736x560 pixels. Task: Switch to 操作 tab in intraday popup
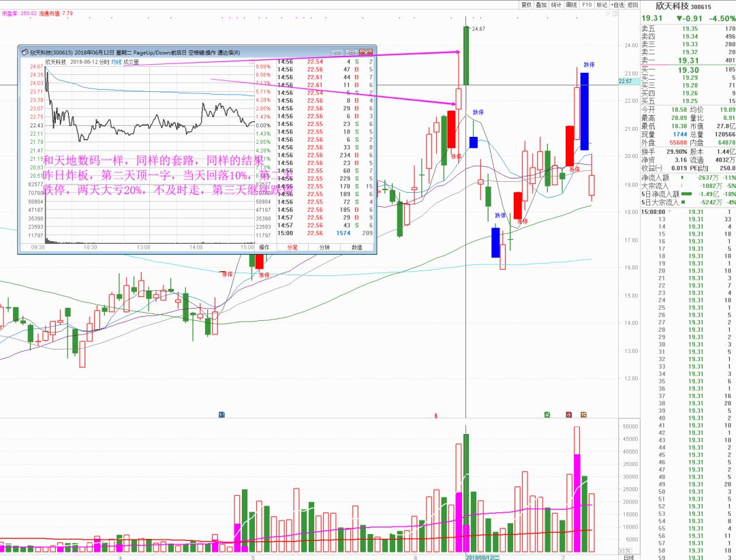[264, 247]
